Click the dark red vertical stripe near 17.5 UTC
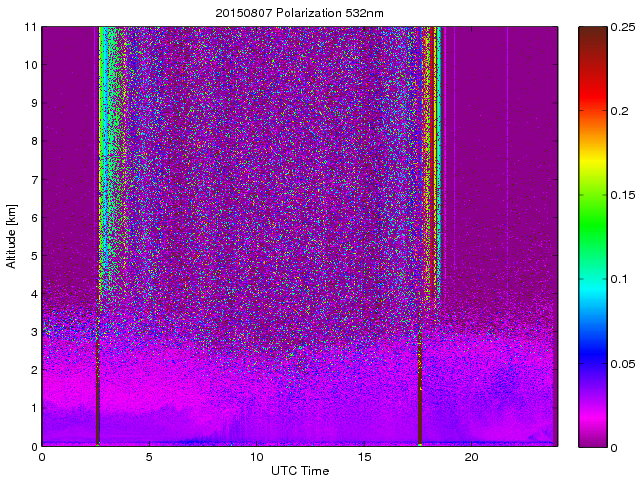 [419, 400]
